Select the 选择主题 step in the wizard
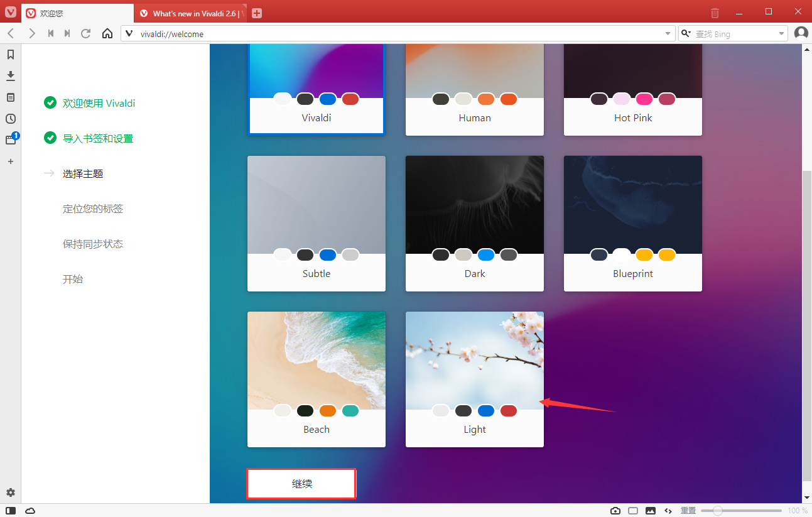The width and height of the screenshot is (812, 517). coord(82,173)
